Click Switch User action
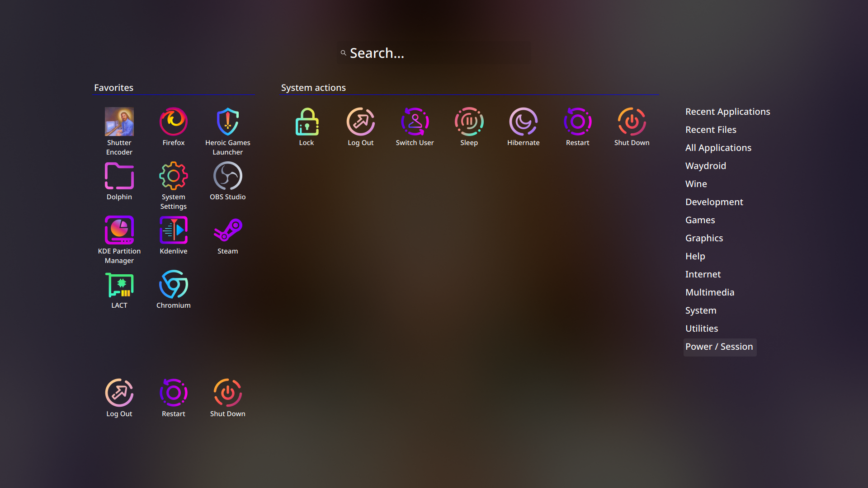 click(415, 122)
